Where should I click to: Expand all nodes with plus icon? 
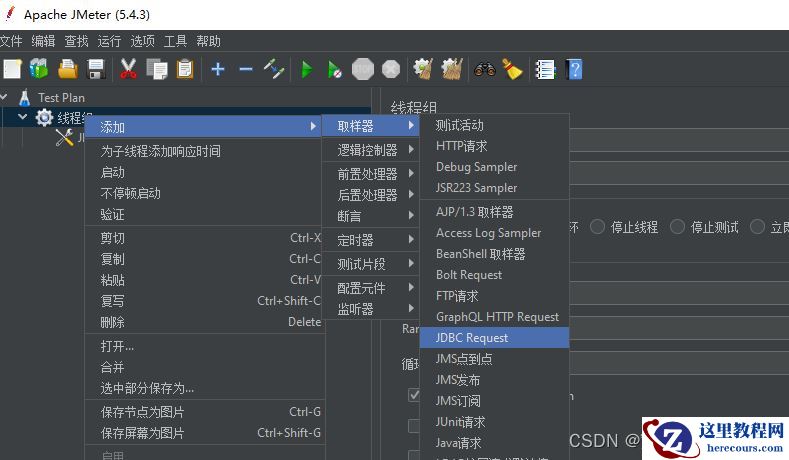click(217, 69)
